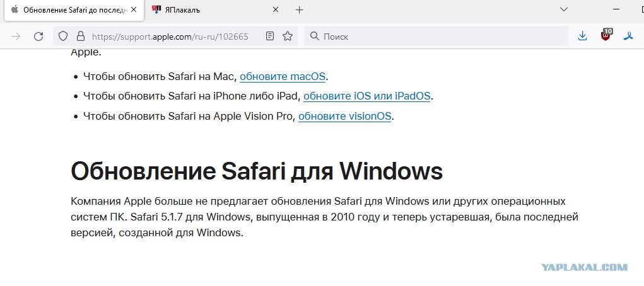The width and height of the screenshot is (644, 286).
Task: Click the Apple favicon in first tab
Action: tap(15, 9)
